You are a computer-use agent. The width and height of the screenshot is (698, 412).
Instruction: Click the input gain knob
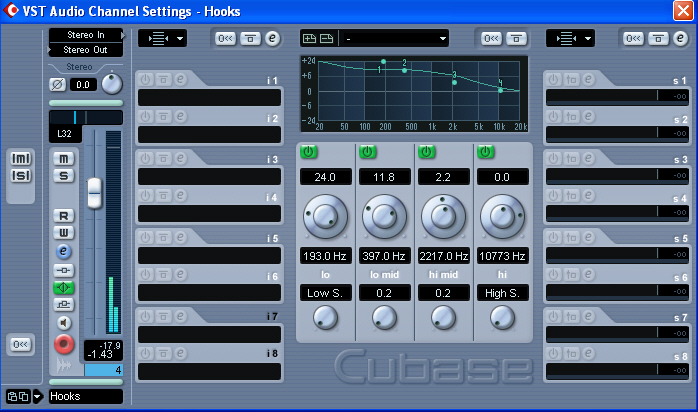coord(112,84)
